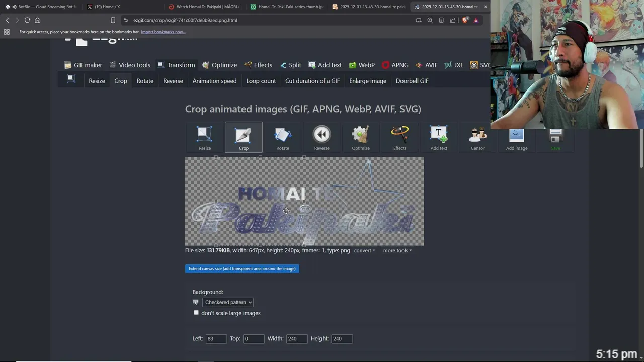Open the JXL menu item
Image resolution: width=644 pixels, height=362 pixels.
[454, 65]
